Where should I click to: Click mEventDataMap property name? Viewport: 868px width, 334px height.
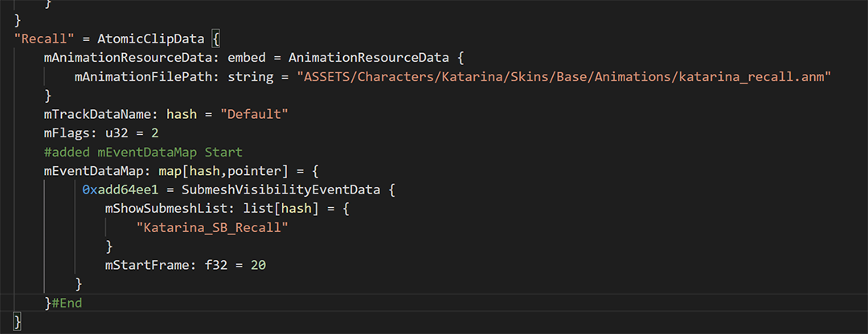92,171
